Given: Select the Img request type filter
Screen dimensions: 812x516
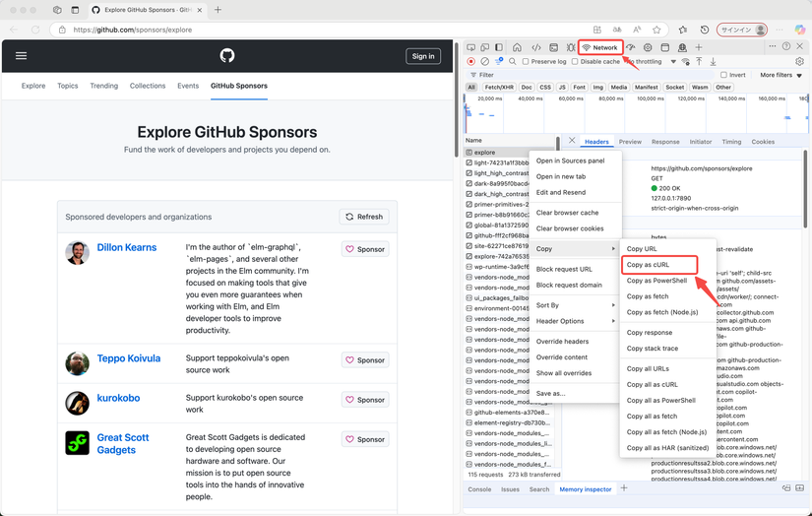Looking at the screenshot, I should [x=598, y=87].
